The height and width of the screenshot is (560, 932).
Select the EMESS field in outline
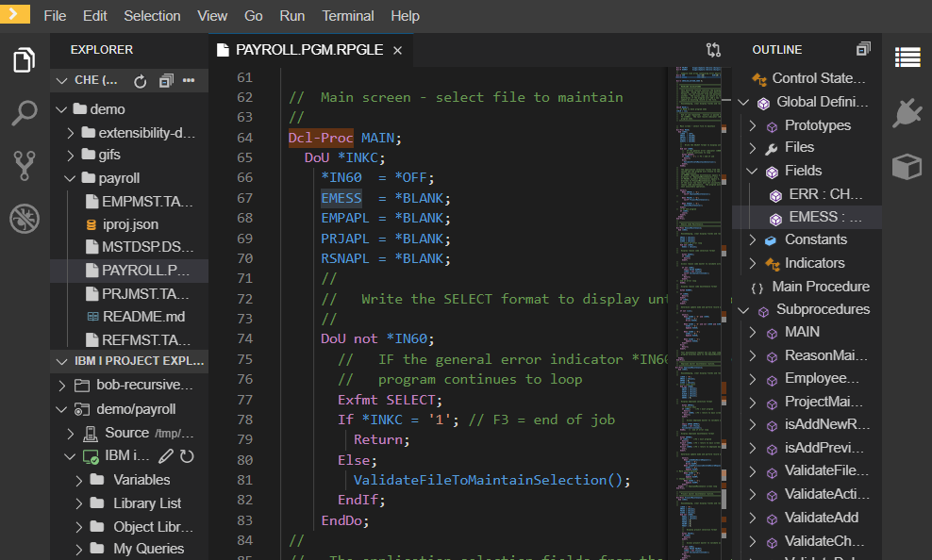click(807, 218)
